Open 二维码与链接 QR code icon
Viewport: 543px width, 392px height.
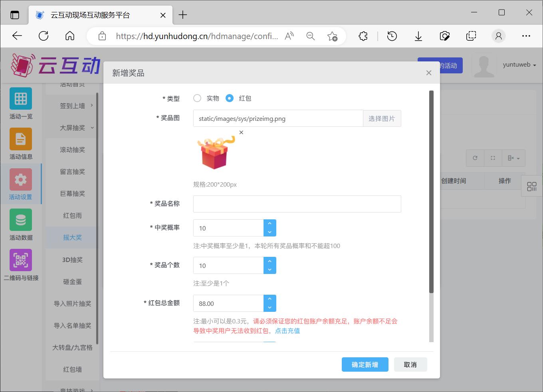point(21,260)
